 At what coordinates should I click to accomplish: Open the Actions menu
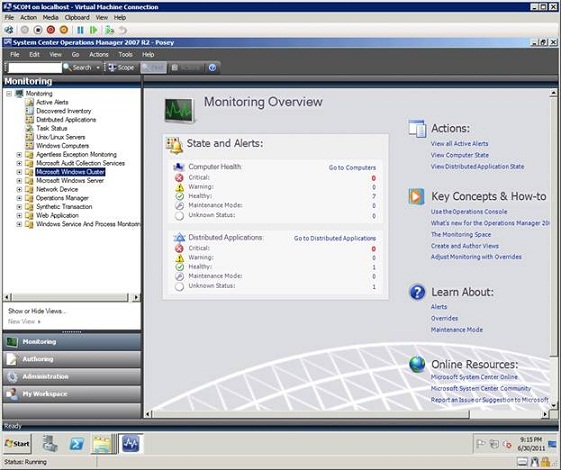point(99,54)
